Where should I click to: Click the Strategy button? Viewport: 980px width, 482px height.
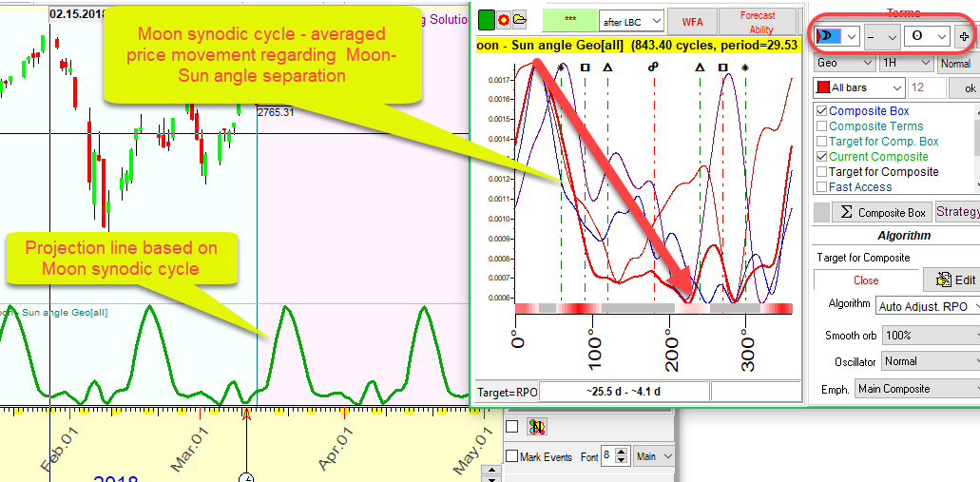(957, 212)
